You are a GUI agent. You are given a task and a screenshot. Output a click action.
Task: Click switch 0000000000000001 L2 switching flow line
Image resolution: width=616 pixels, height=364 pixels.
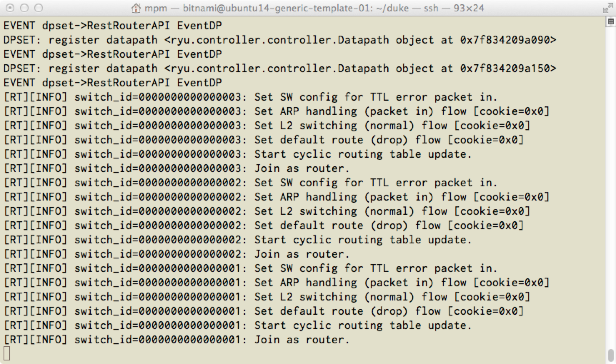tap(267, 297)
